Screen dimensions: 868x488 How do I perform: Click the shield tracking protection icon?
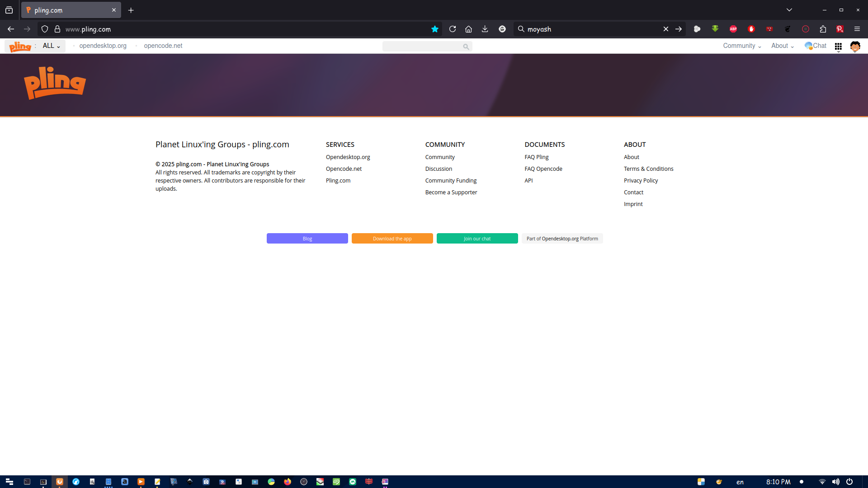pyautogui.click(x=45, y=29)
